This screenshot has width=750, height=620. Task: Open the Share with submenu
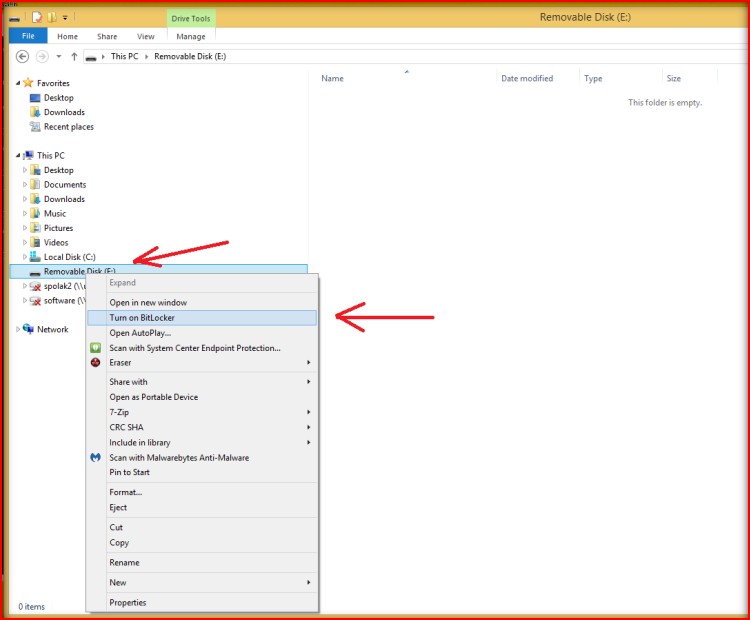[x=202, y=382]
